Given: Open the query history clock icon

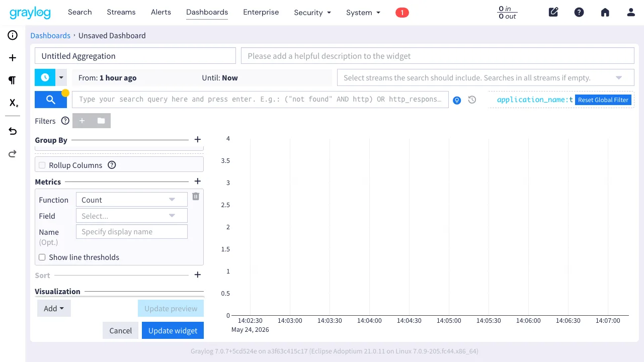Looking at the screenshot, I should 472,100.
